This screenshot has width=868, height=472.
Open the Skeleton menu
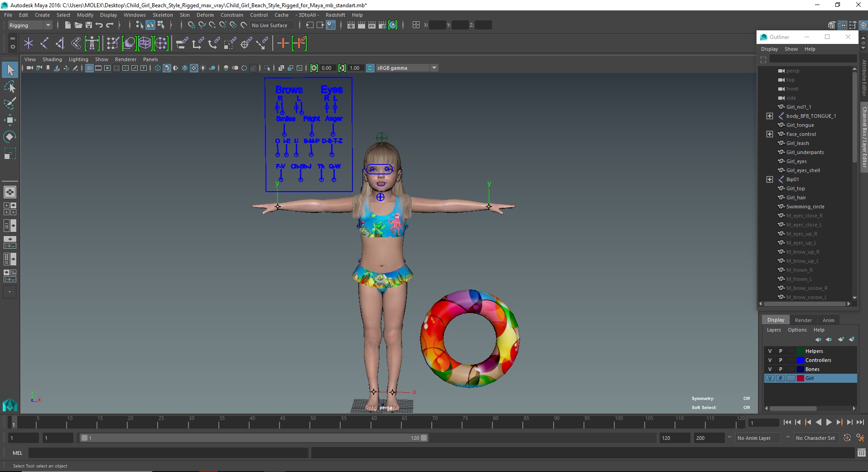(x=163, y=15)
